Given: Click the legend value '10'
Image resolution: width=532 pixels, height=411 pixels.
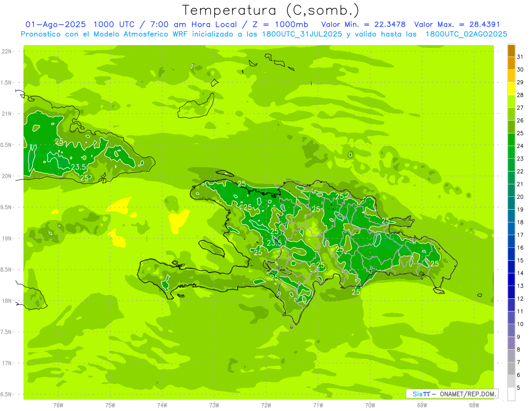Looking at the screenshot, I should click(520, 324).
